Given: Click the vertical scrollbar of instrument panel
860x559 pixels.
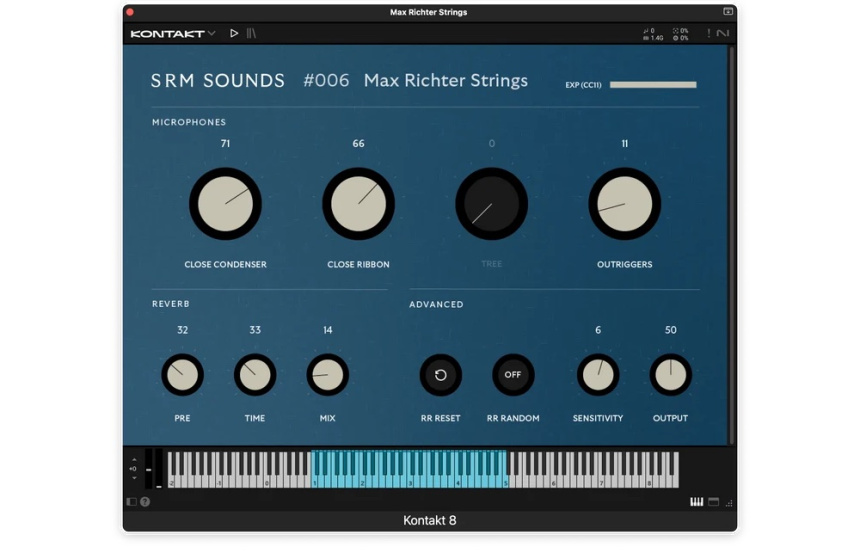Looking at the screenshot, I should (731, 245).
